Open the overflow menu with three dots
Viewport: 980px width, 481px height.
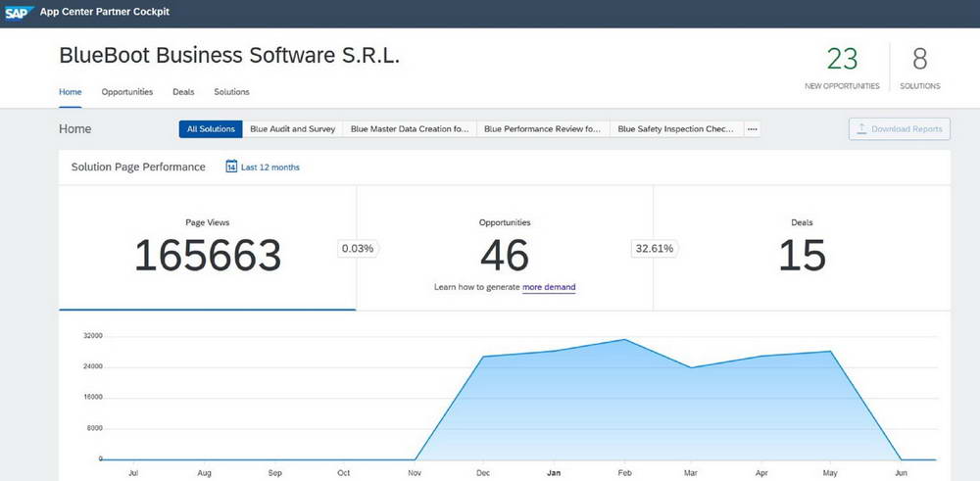752,129
